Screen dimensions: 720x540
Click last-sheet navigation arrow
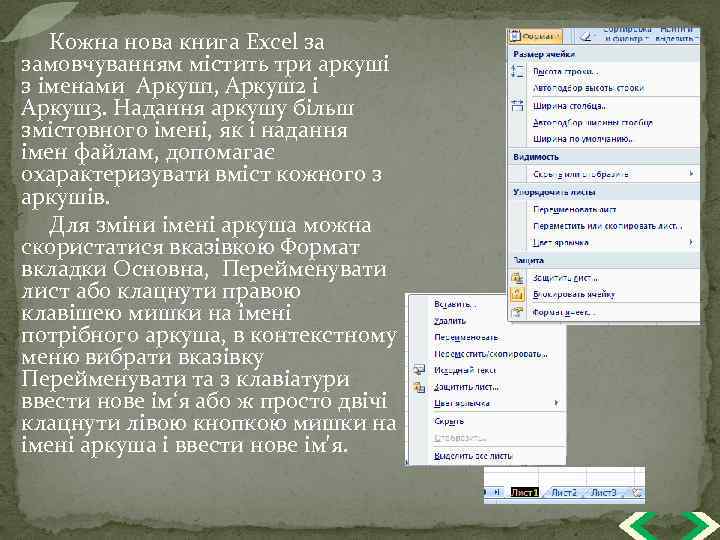click(497, 493)
